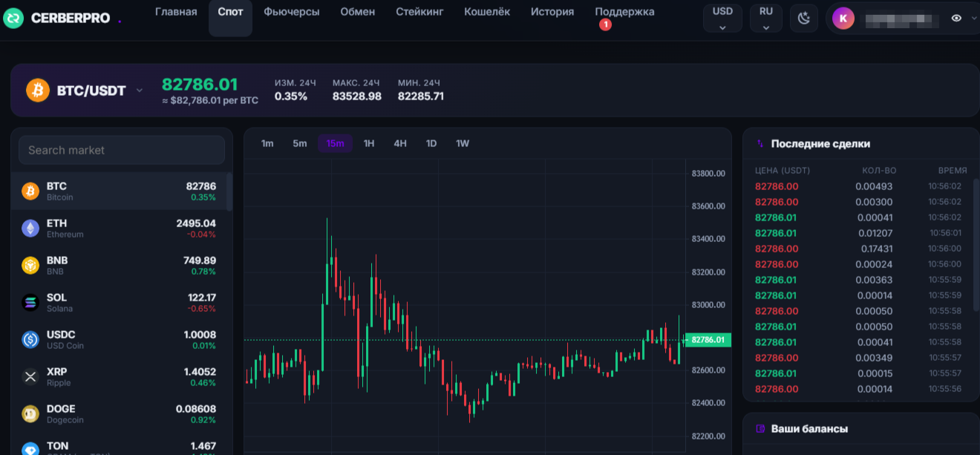Select the 15m chart interval

coord(335,143)
